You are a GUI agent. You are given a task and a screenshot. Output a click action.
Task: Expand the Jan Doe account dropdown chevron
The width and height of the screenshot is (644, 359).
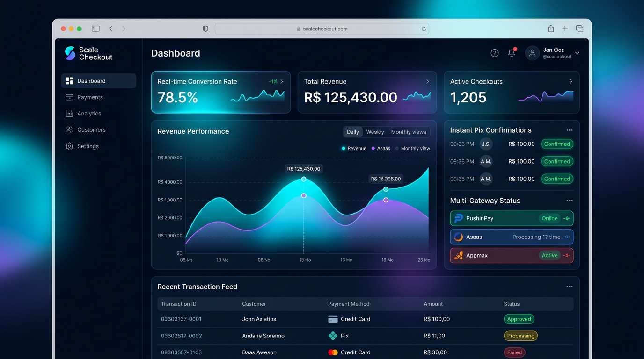pos(577,53)
